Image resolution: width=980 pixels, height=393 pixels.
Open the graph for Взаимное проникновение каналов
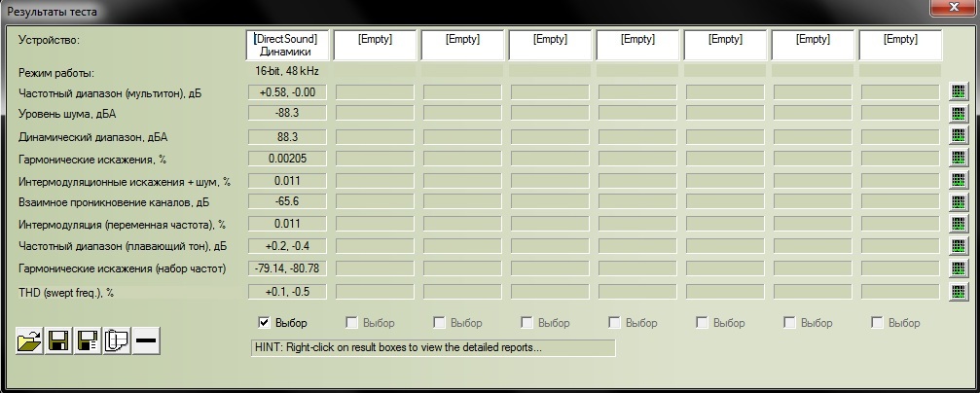click(958, 201)
